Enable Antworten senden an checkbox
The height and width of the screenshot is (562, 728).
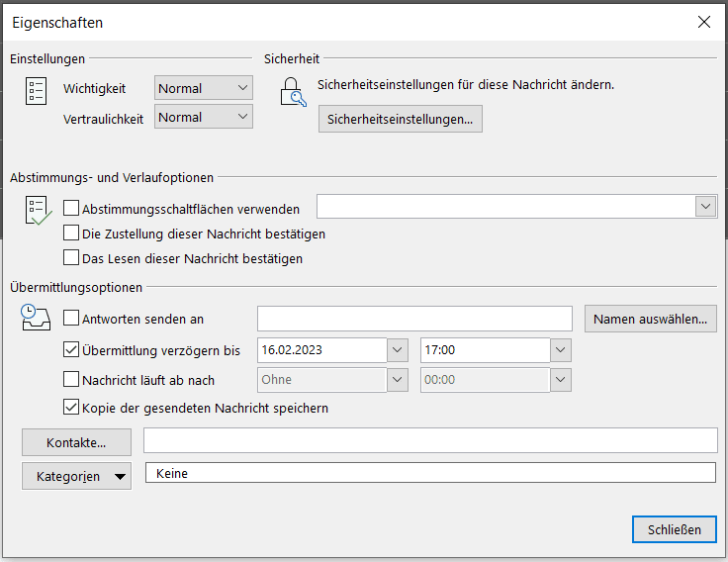pyautogui.click(x=71, y=319)
